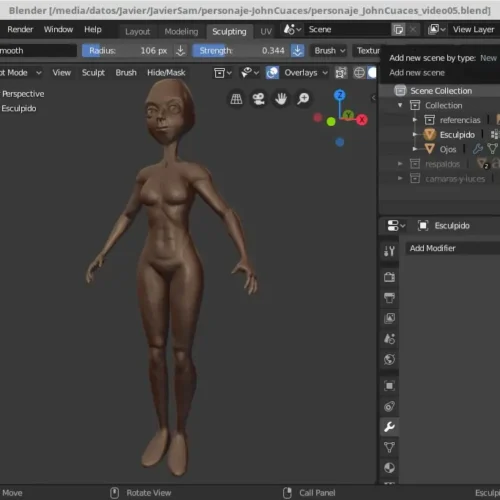500x500 pixels.
Task: Open the World properties tab
Action: pyautogui.click(x=389, y=359)
